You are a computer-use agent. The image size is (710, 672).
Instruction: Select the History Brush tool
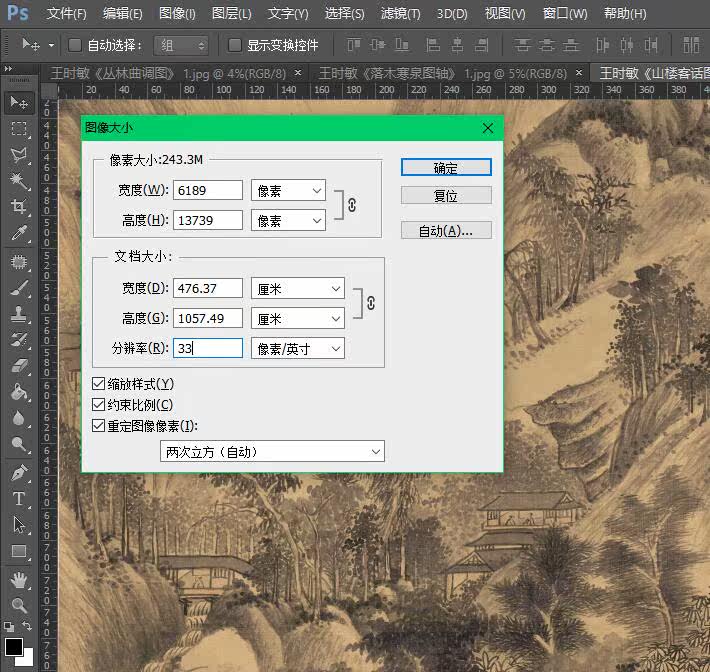click(x=19, y=340)
